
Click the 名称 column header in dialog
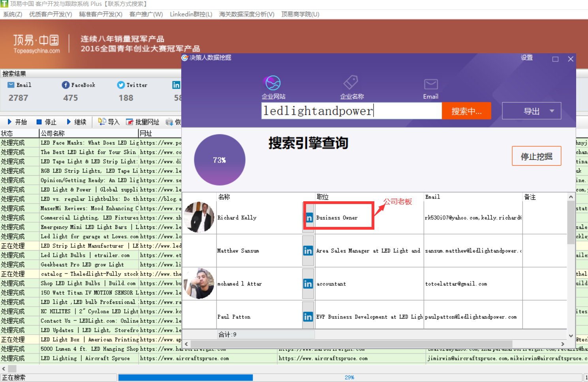pyautogui.click(x=266, y=197)
